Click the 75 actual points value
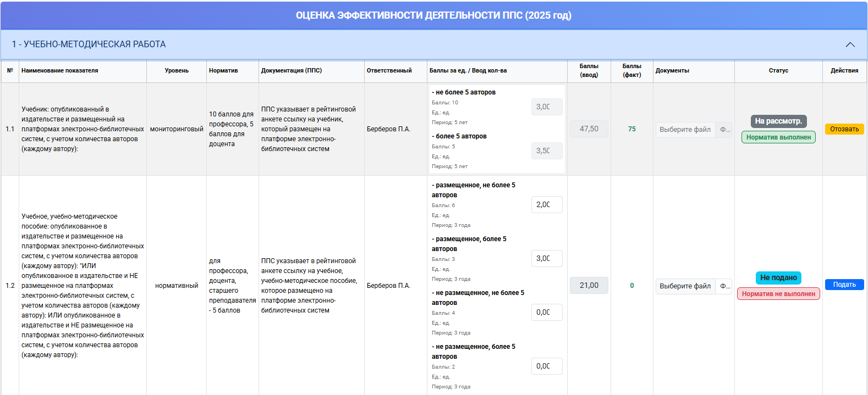868x395 pixels. [x=632, y=129]
